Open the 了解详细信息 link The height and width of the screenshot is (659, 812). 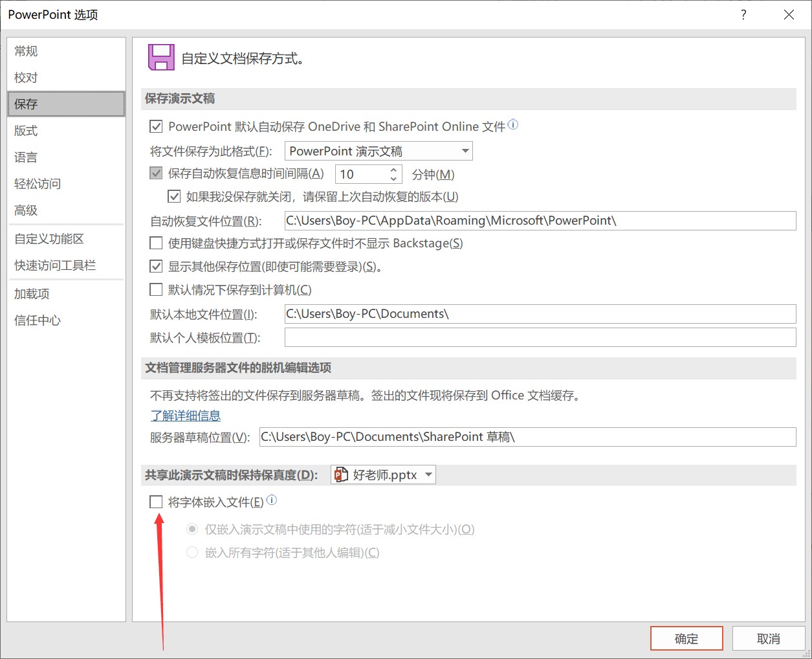186,416
